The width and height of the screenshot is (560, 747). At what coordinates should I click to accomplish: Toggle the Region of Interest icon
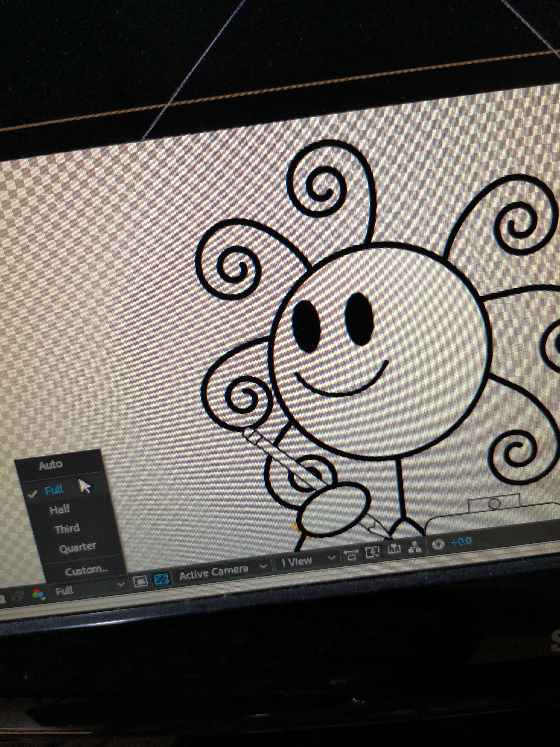coord(140,582)
